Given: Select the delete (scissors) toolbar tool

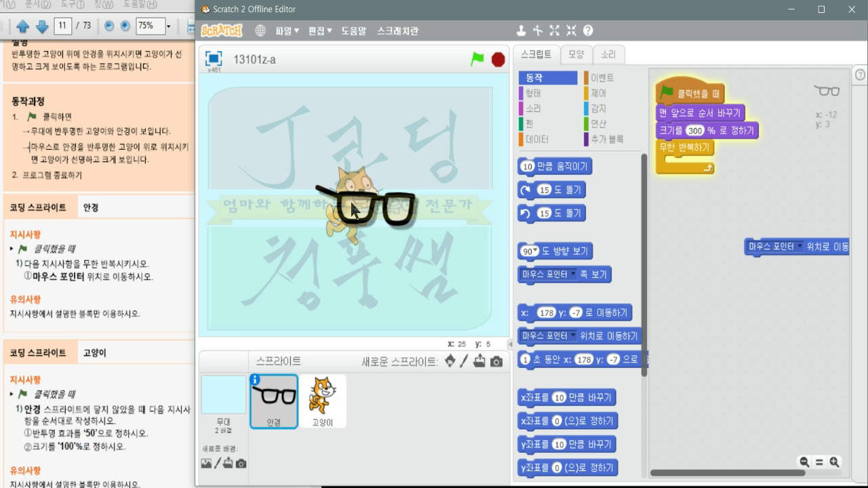Looking at the screenshot, I should pyautogui.click(x=538, y=30).
